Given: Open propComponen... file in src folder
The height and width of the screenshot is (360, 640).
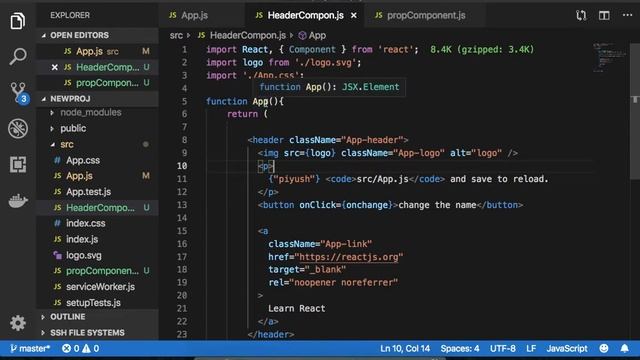Looking at the screenshot, I should (x=97, y=271).
